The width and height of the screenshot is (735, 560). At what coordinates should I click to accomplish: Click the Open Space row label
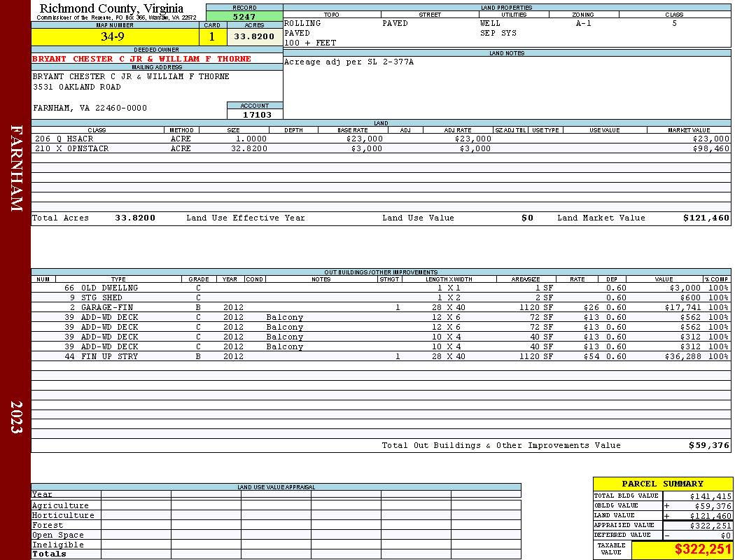(x=57, y=535)
